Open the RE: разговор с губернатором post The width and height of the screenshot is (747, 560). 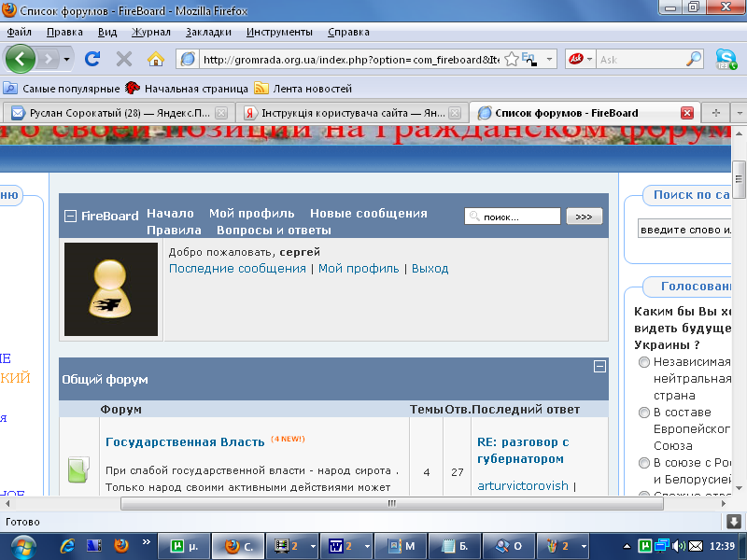point(523,451)
